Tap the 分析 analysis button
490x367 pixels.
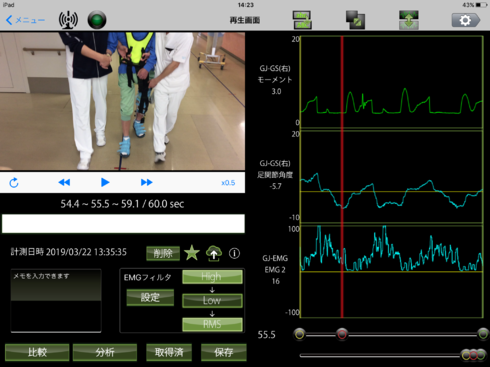pos(105,352)
